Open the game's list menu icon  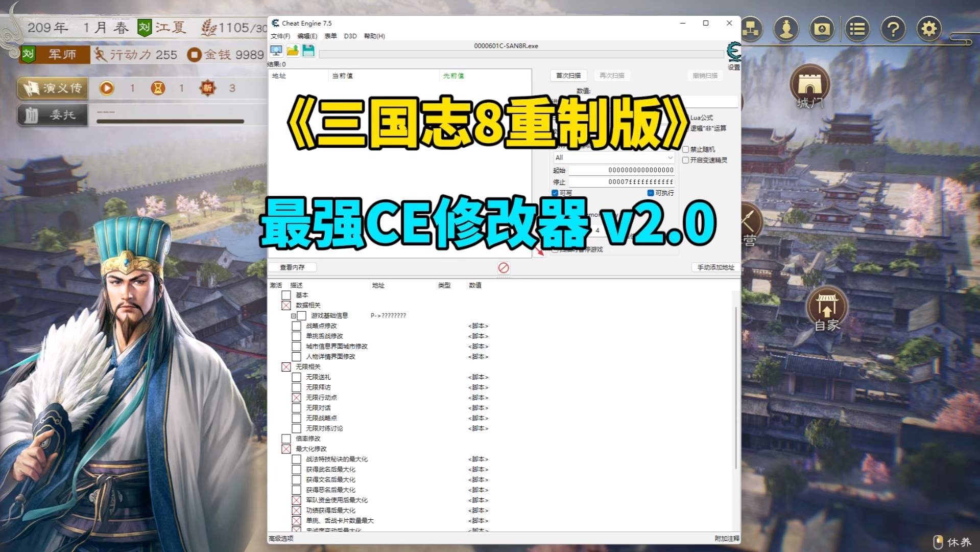click(x=857, y=29)
